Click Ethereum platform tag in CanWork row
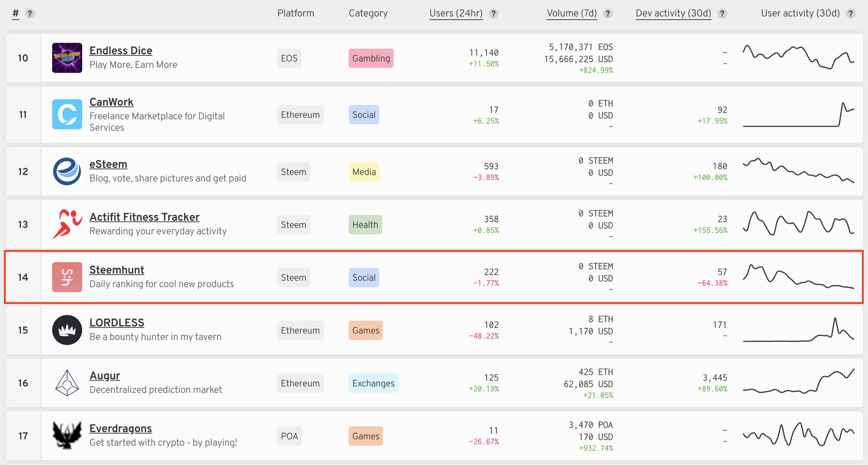Screen dimensions: 868x465 click(x=300, y=115)
